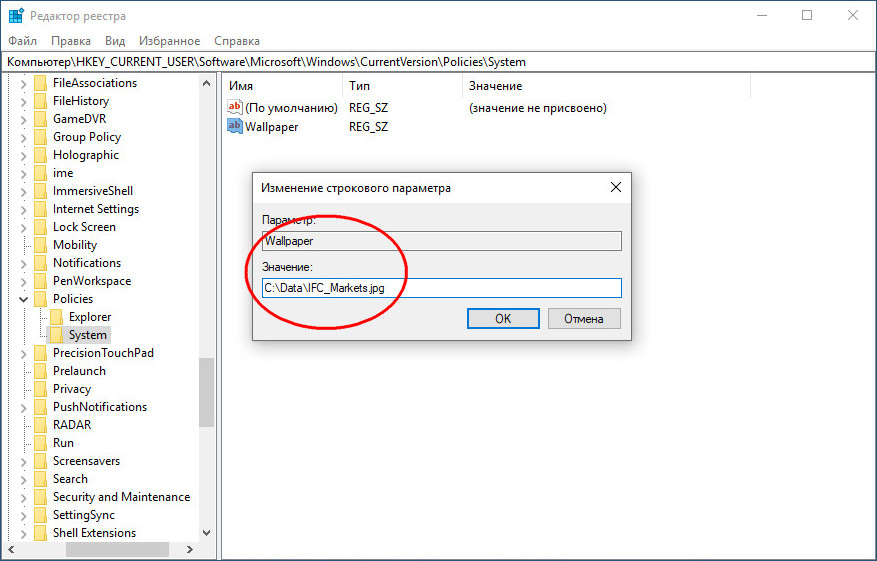Click the tree horizontal scrollbar thumb
Viewport: 877px width, 561px height.
(x=117, y=549)
